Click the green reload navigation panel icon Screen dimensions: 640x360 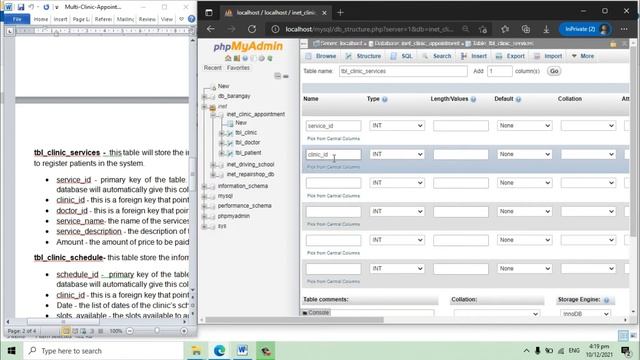[270, 58]
